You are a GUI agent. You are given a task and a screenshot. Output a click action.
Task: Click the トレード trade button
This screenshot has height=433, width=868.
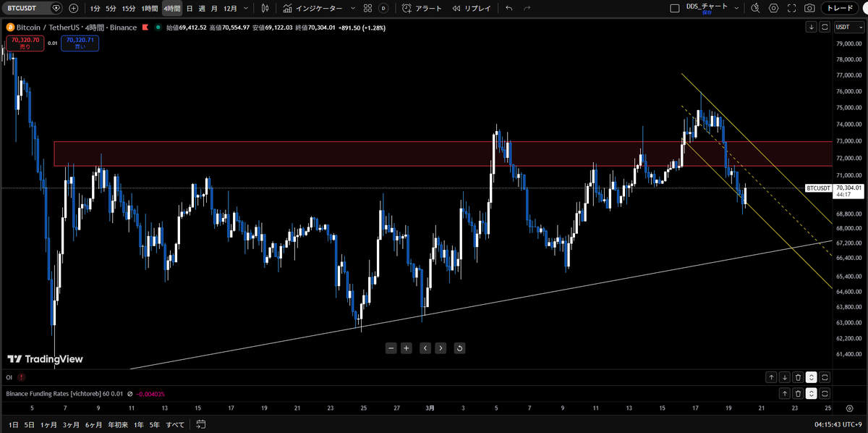coord(840,9)
